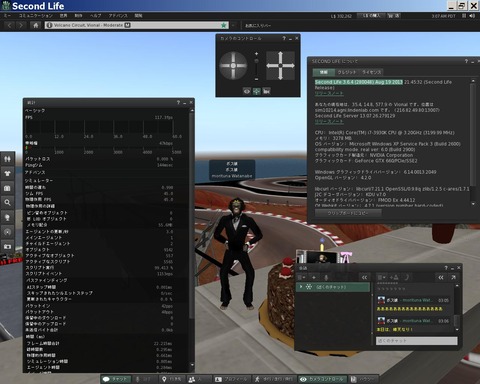Collapse the 時間 (ms) section in statistics
Image resolution: width=480 pixels, height=384 pixels.
(35, 336)
